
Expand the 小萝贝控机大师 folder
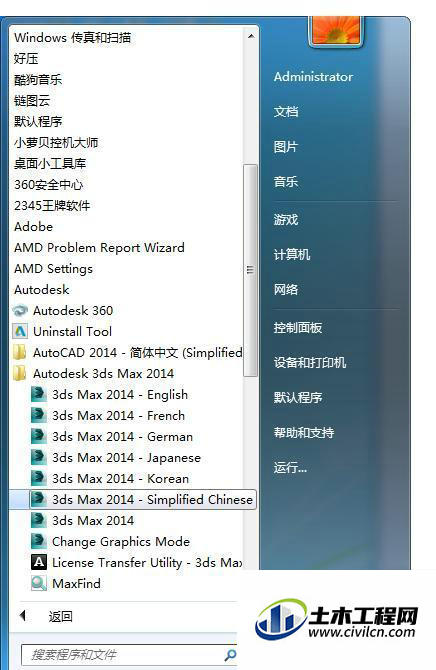[56, 142]
